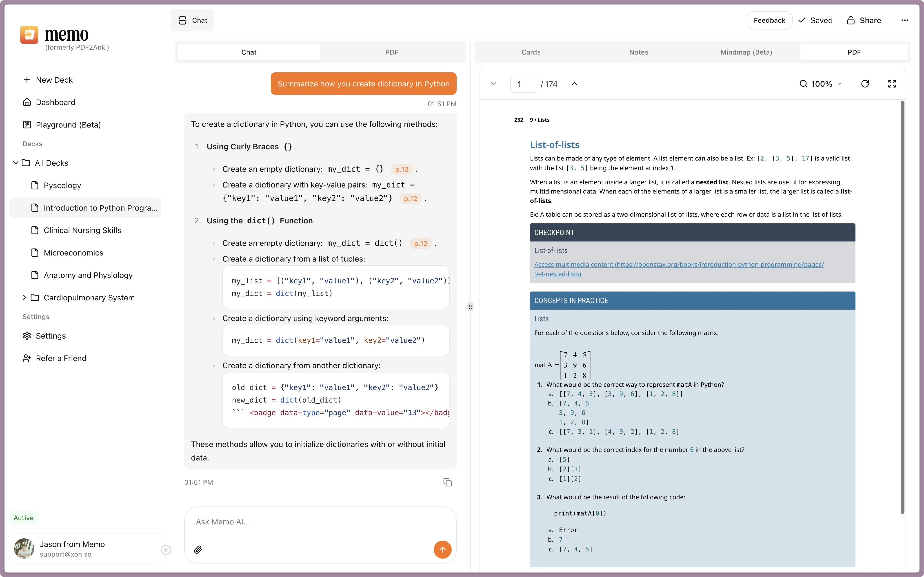924x577 pixels.
Task: Click the sidebar collapse arrow icon
Action: tap(166, 550)
